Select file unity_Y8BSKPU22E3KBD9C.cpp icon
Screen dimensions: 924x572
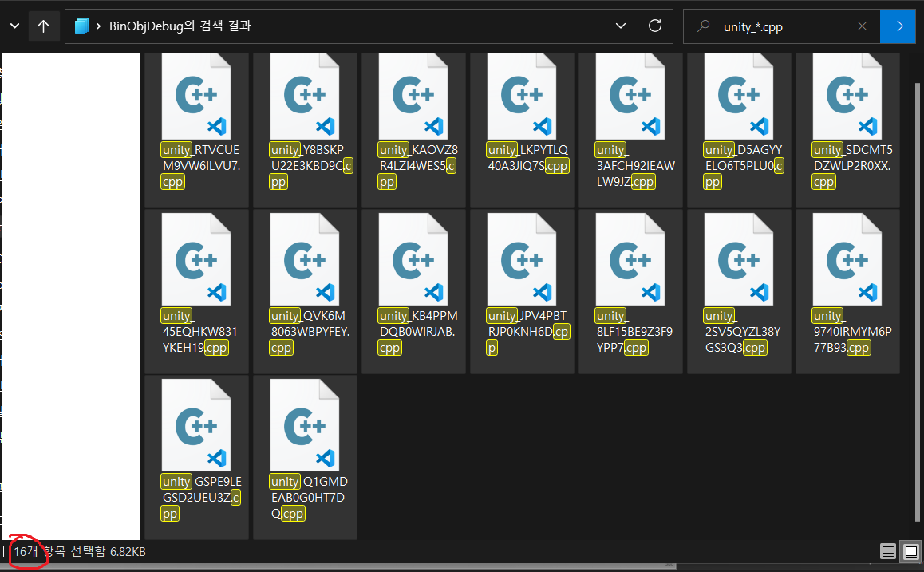click(x=305, y=96)
